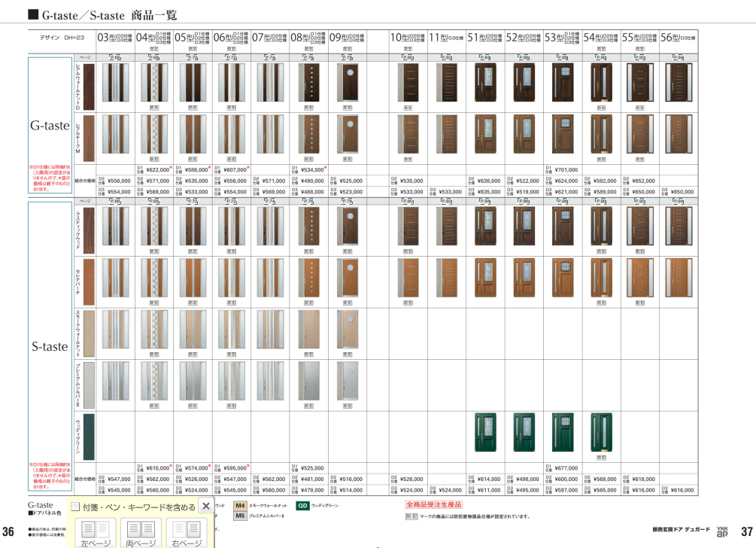
Task: Open page link P.80 in G-taste row
Action: pos(408,57)
